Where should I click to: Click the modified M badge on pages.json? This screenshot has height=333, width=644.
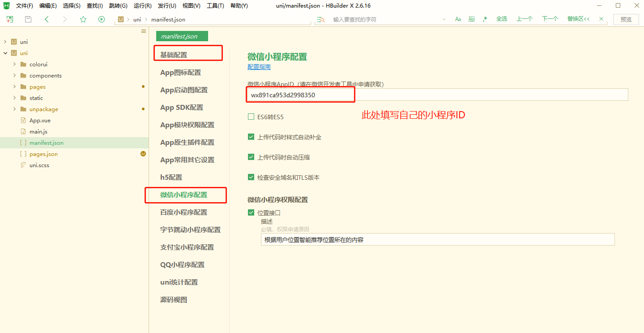point(143,154)
